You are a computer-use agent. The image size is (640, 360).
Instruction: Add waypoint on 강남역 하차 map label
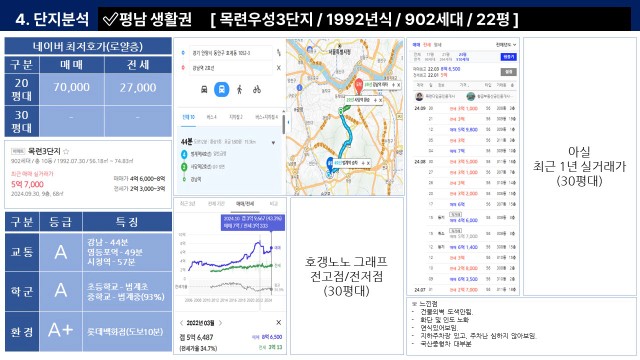pos(393,85)
